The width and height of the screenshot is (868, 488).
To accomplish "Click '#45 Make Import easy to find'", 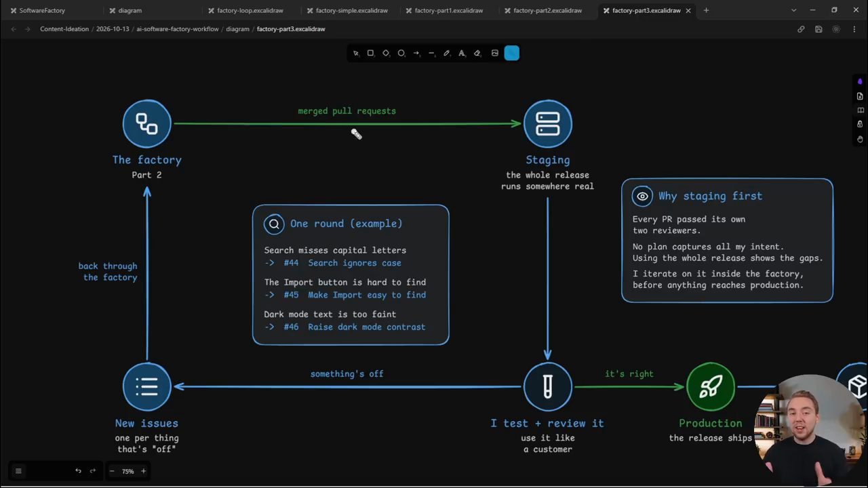I will [355, 295].
